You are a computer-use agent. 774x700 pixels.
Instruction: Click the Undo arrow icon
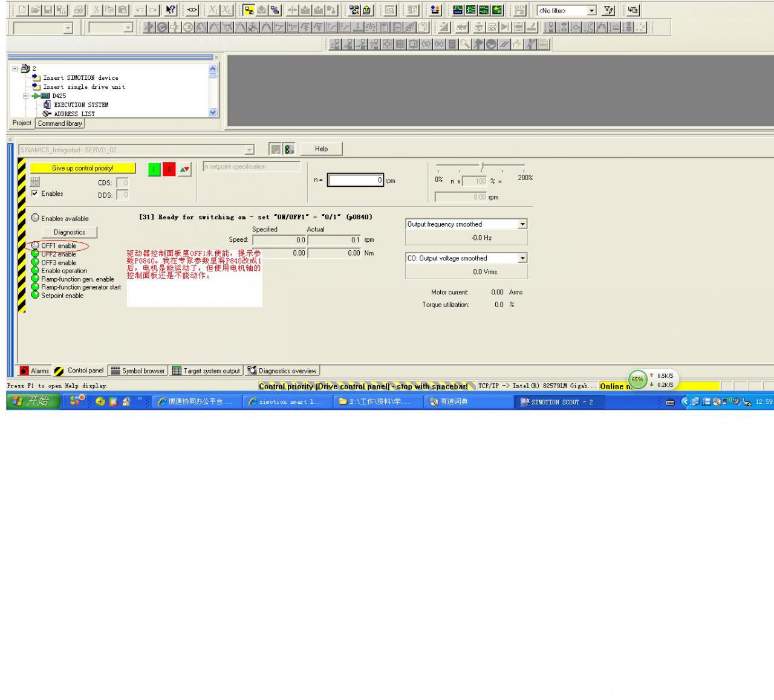coord(140,10)
